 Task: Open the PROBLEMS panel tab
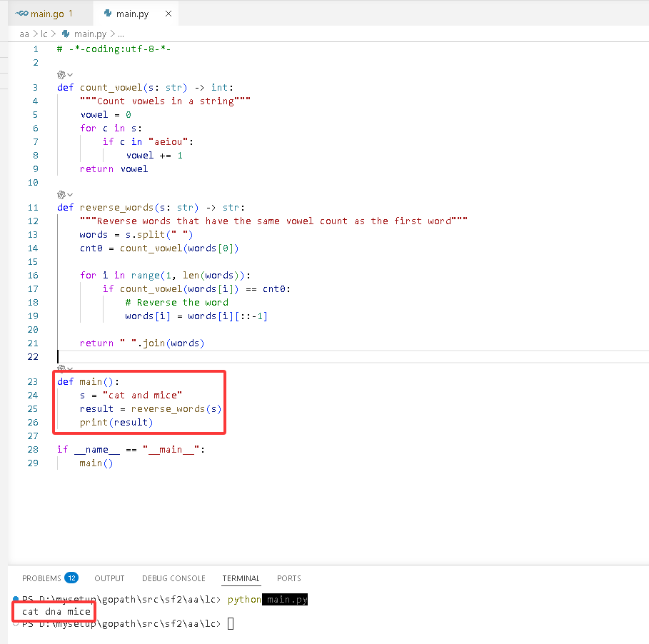coord(41,578)
